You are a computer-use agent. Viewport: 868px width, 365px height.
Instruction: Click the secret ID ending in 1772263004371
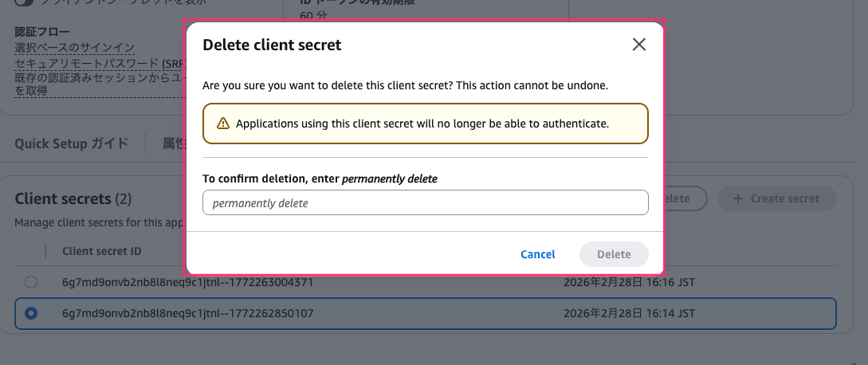coord(187,282)
